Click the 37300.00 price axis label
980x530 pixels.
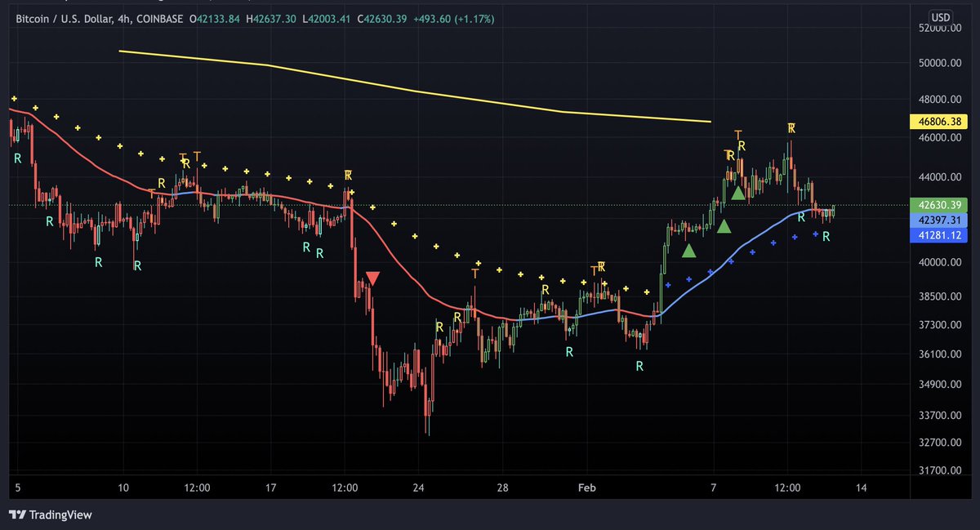[x=938, y=326]
